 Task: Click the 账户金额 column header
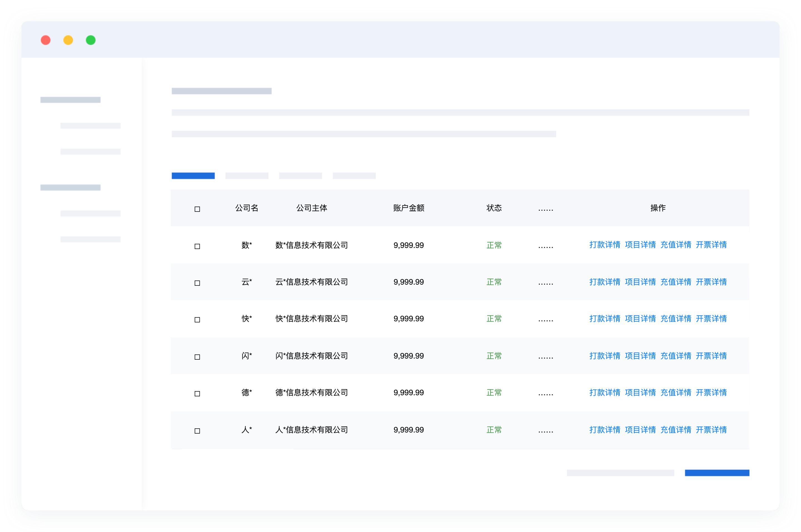tap(409, 208)
